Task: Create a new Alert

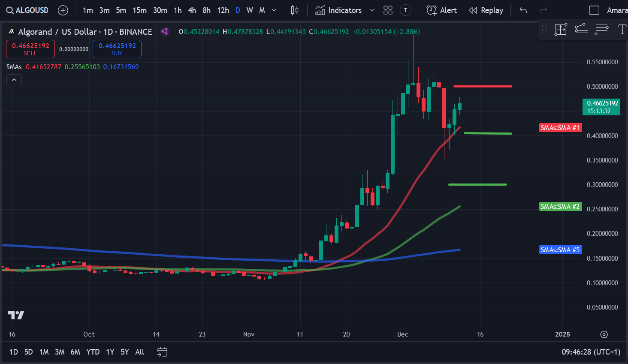Action: [441, 10]
